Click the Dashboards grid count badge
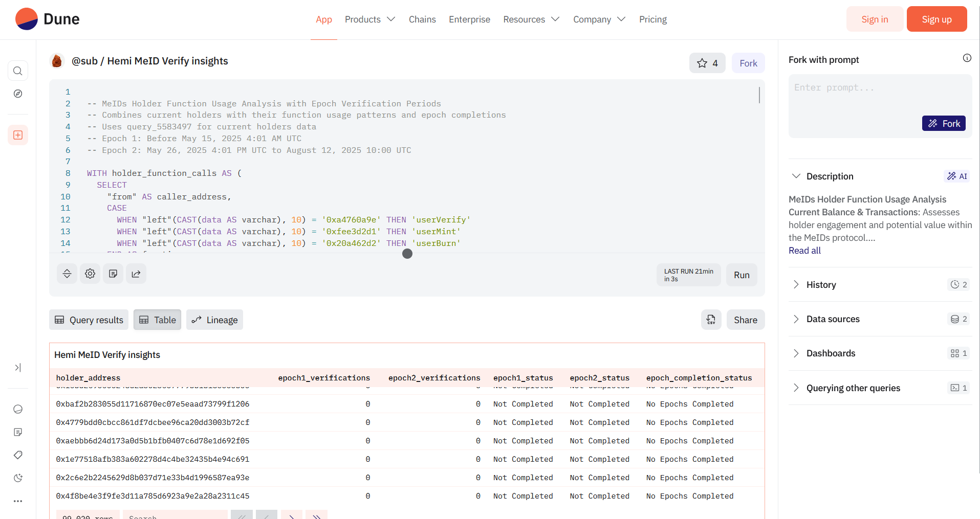This screenshot has height=519, width=980. coord(959,353)
